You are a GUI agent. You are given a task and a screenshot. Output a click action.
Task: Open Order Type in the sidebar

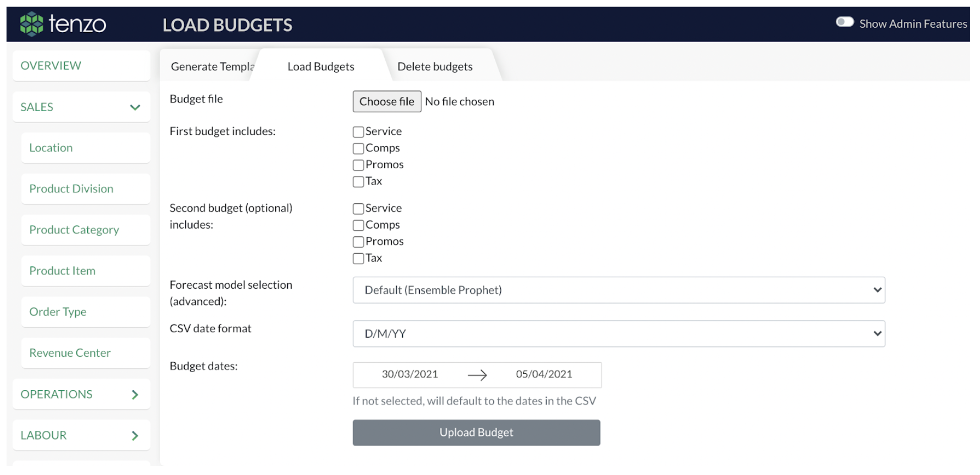pyautogui.click(x=86, y=312)
